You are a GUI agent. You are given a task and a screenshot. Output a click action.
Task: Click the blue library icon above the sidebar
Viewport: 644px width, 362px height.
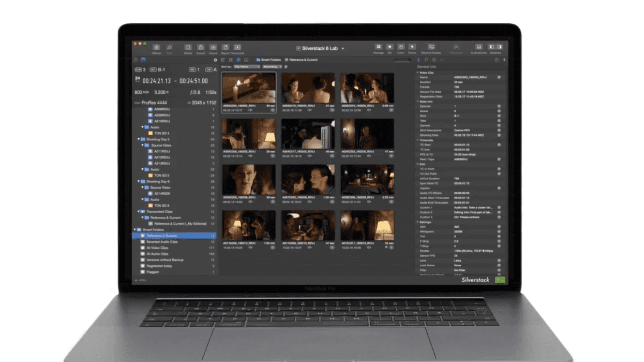point(143,60)
